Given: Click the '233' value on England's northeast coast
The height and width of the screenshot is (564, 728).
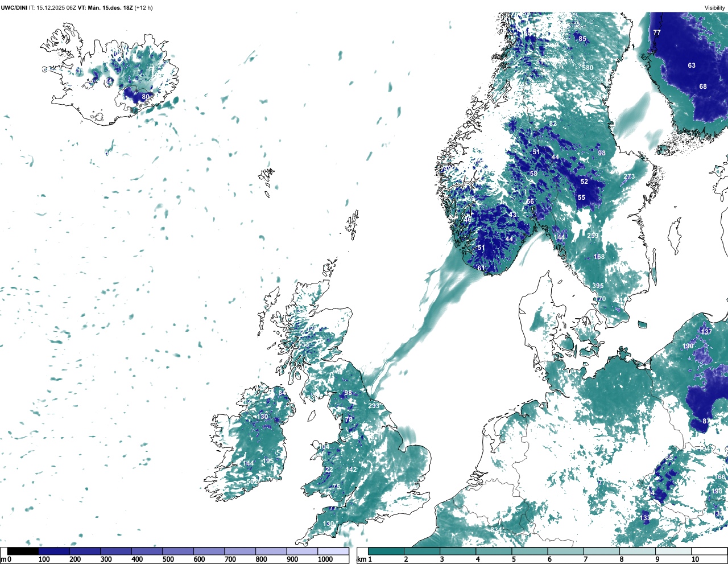Looking at the screenshot, I should coord(374,406).
